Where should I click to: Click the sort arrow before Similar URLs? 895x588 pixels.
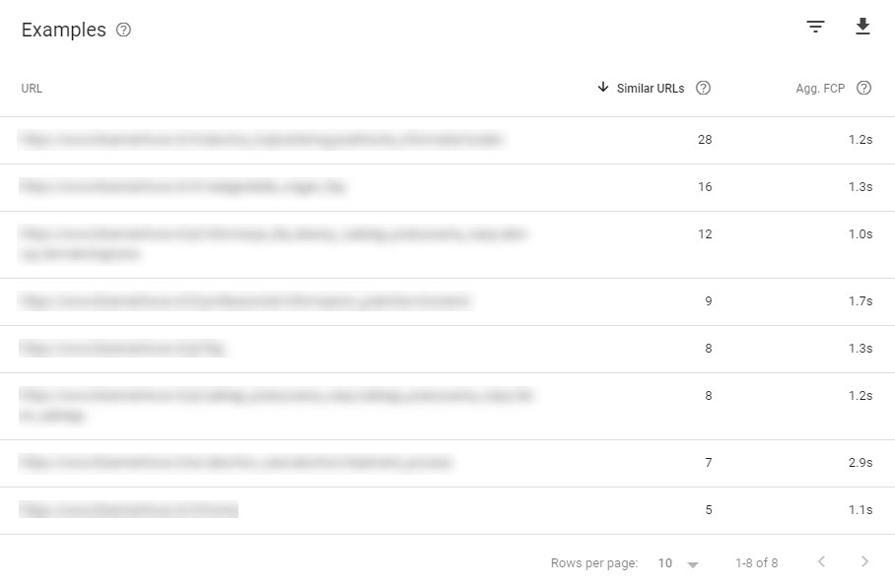(603, 88)
